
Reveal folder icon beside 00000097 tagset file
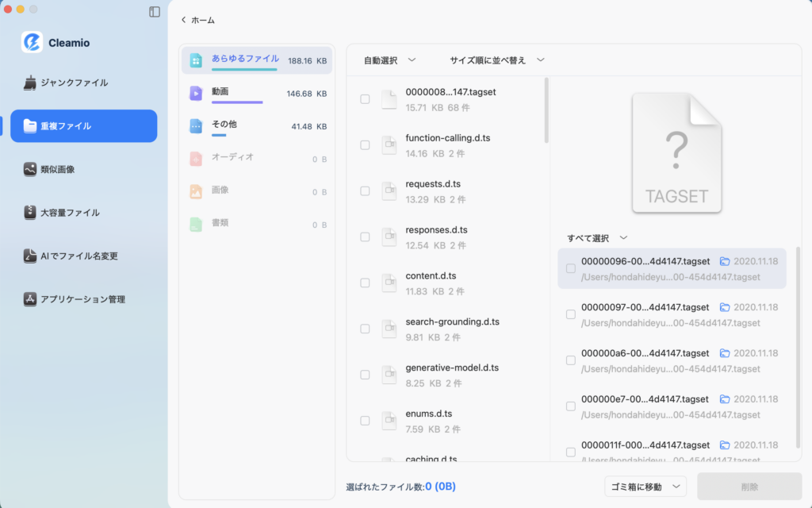click(x=725, y=307)
